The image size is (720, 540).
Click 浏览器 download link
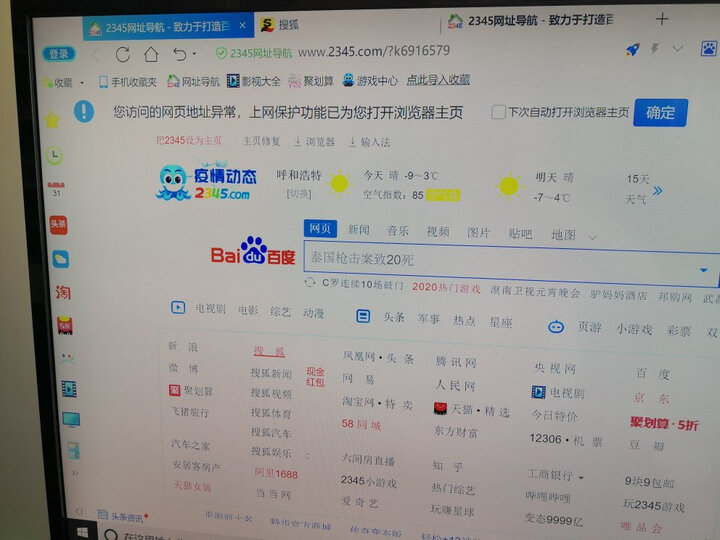(x=315, y=142)
